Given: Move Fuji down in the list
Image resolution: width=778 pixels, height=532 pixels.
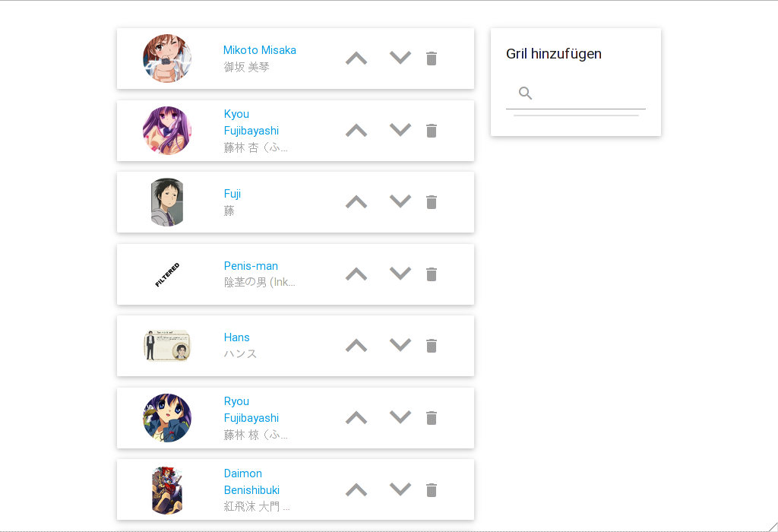Looking at the screenshot, I should click(x=400, y=202).
